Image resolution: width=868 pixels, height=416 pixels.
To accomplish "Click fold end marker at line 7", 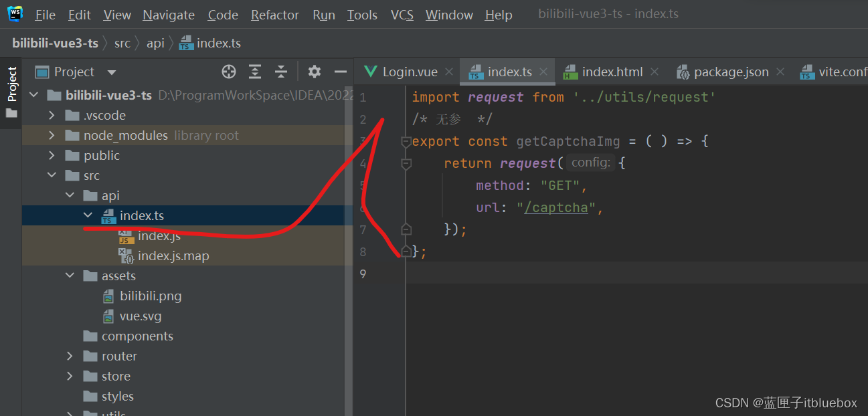I will [x=406, y=229].
